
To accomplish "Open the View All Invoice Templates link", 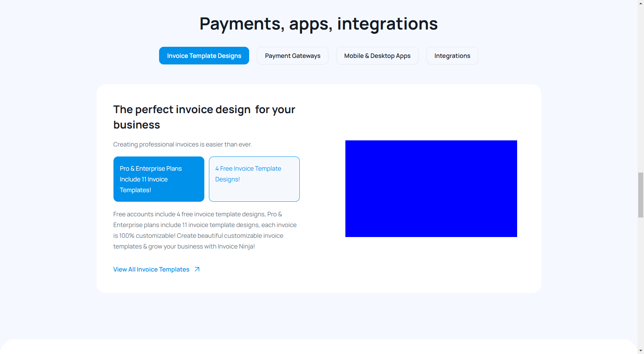I will click(x=151, y=269).
